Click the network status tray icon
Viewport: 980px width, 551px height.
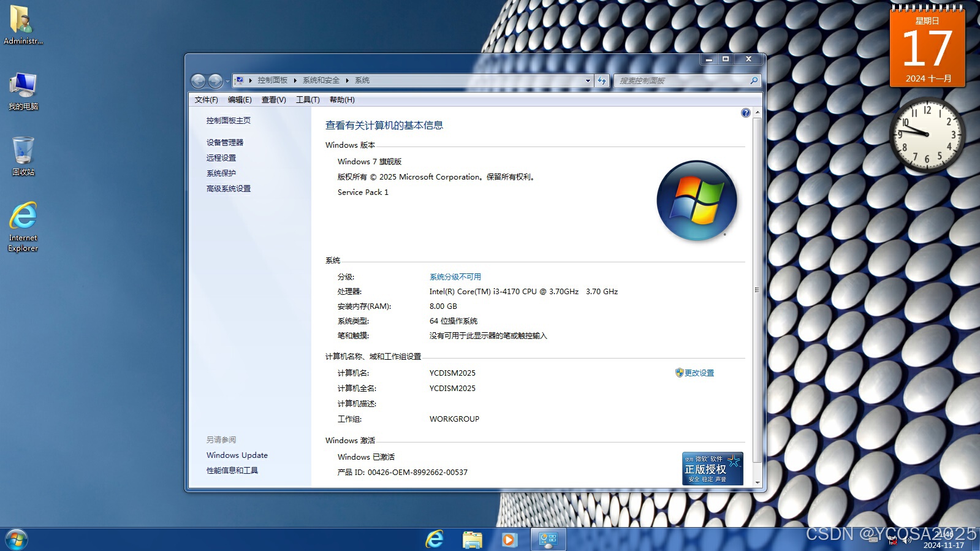892,541
